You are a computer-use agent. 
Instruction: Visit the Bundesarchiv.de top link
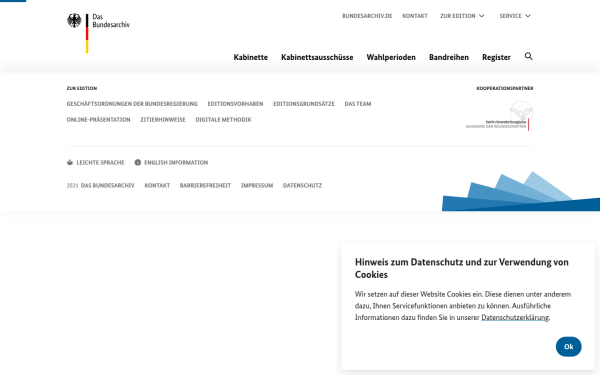367,16
